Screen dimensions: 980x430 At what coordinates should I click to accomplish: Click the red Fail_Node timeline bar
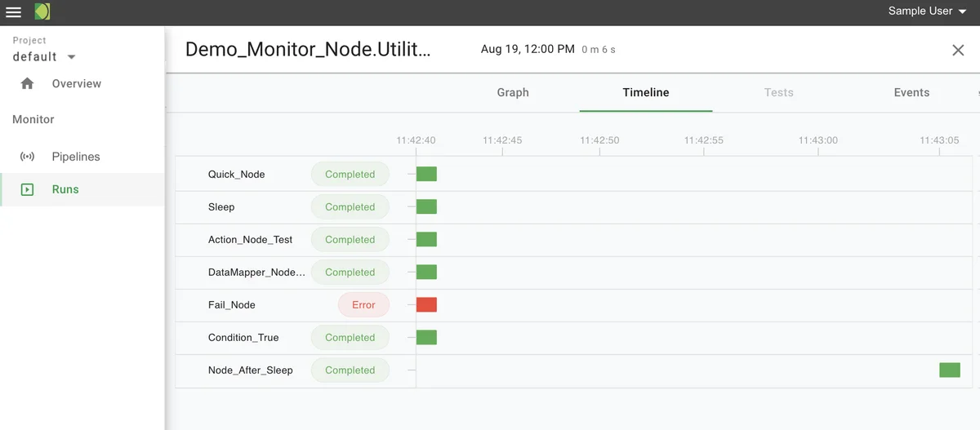(426, 305)
